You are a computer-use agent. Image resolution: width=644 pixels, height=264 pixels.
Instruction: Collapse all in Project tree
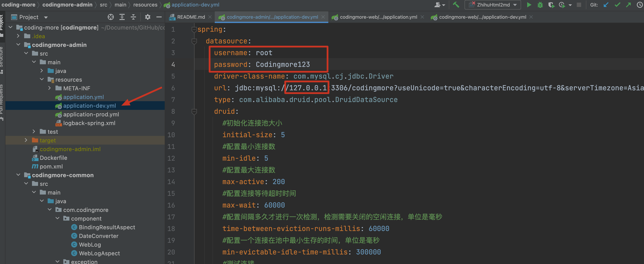click(133, 17)
